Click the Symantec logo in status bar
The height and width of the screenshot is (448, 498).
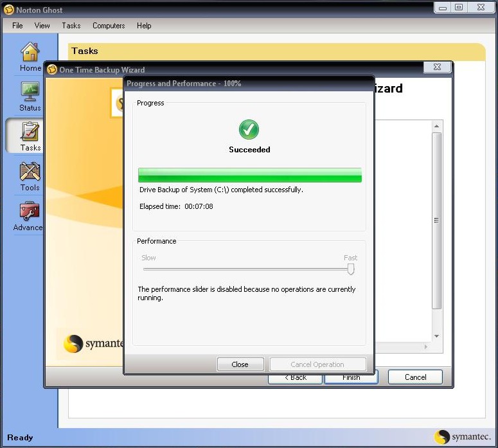coord(462,437)
